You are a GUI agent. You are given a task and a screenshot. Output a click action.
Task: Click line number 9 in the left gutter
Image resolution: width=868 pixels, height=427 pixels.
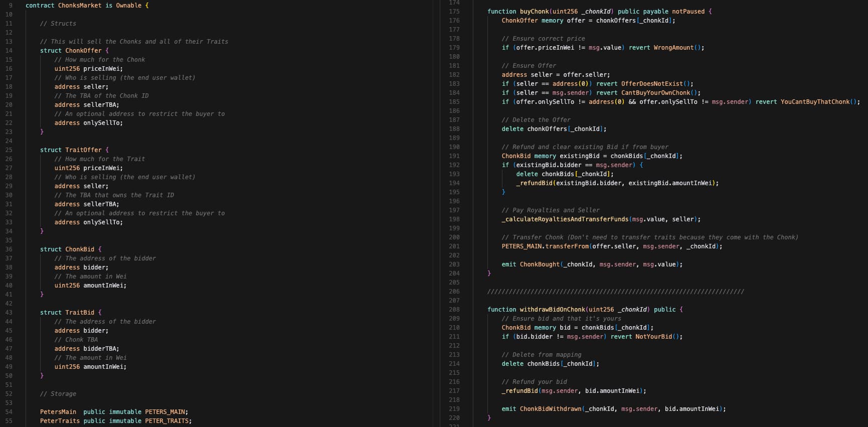(x=11, y=6)
